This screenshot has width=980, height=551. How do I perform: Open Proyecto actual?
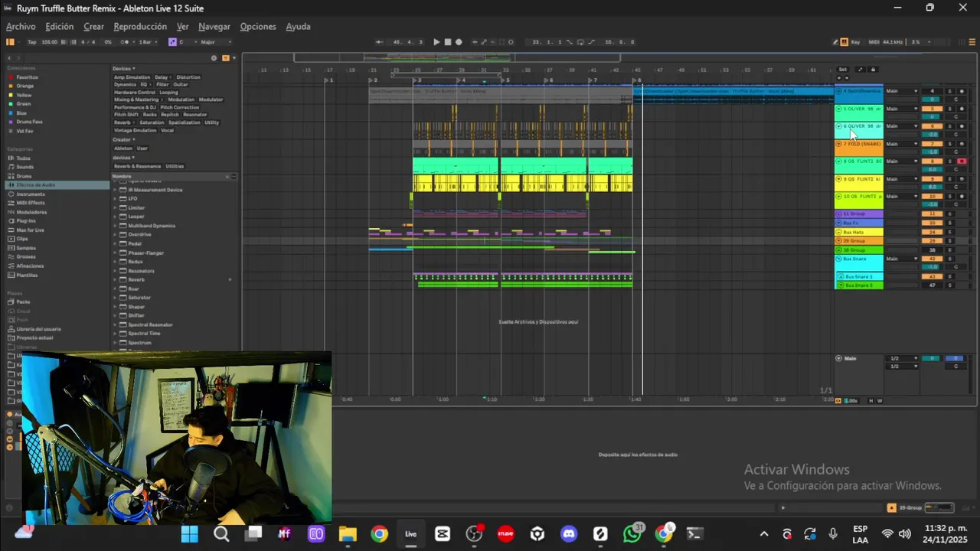click(x=34, y=337)
